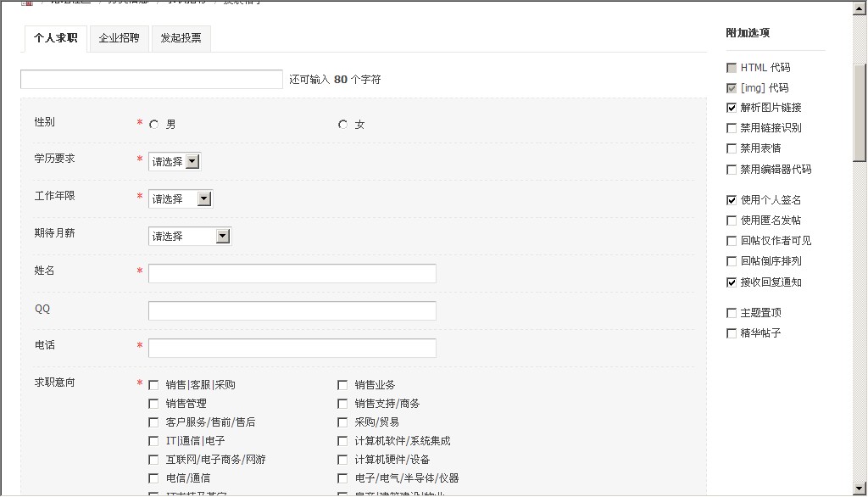Click the QQ input field
Image resolution: width=868 pixels, height=497 pixels.
point(292,310)
